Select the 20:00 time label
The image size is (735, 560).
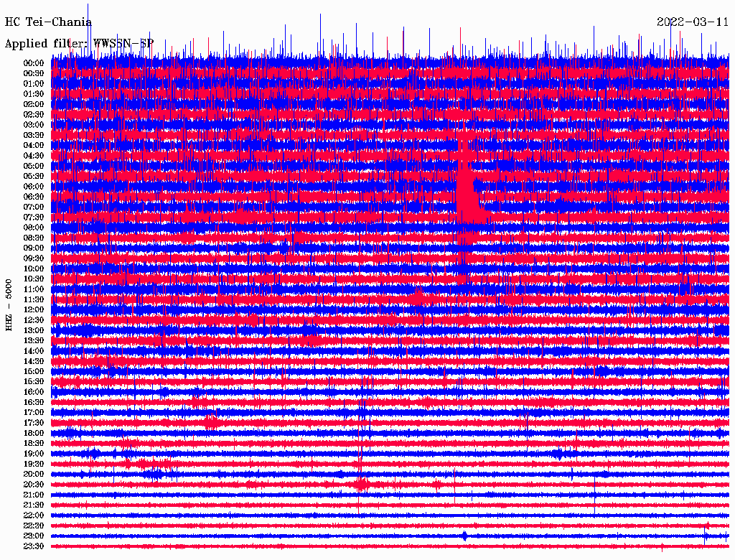pos(34,474)
